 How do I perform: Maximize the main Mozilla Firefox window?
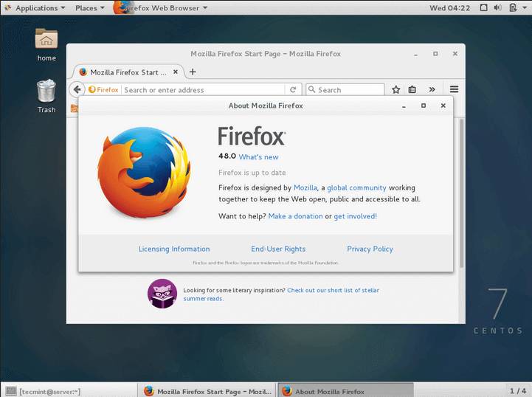435,54
